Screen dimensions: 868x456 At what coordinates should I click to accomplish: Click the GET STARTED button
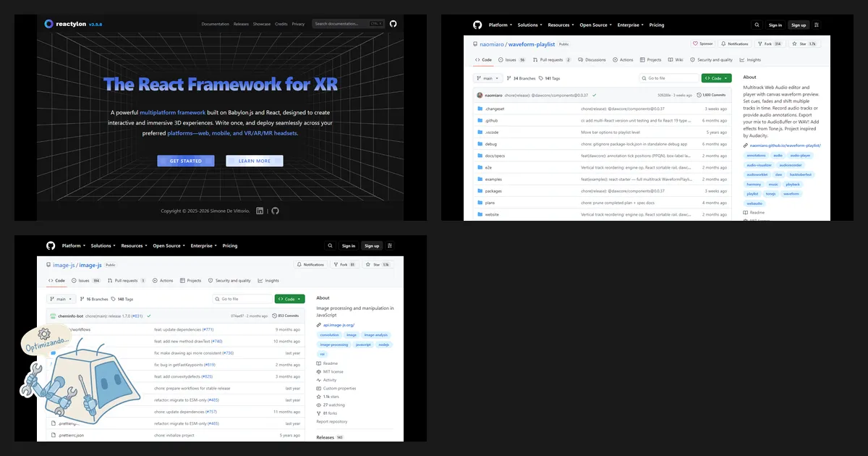[186, 161]
